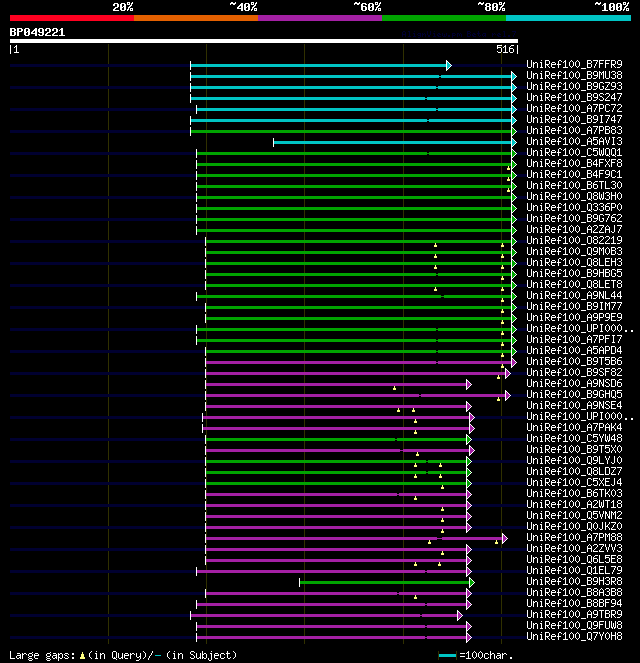
Task: Click the UniRef100_Q8LET8 label
Action: point(574,284)
